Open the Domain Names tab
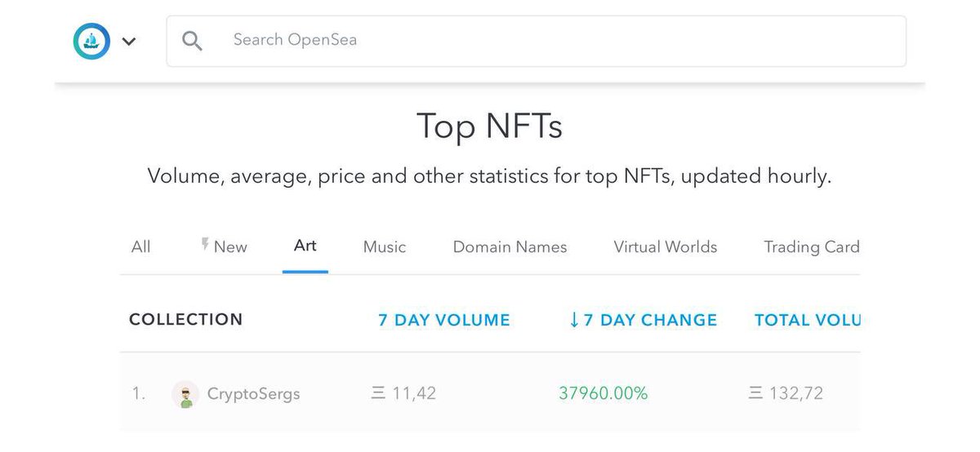 (510, 246)
